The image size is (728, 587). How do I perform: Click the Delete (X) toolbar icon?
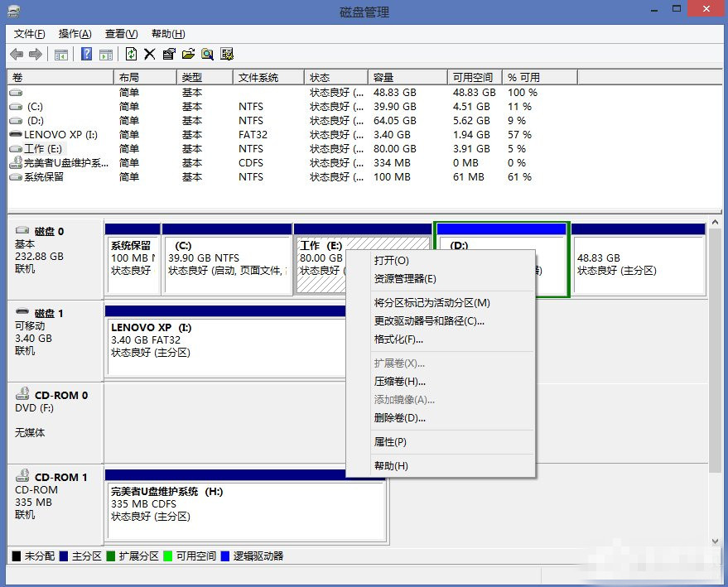tap(151, 54)
